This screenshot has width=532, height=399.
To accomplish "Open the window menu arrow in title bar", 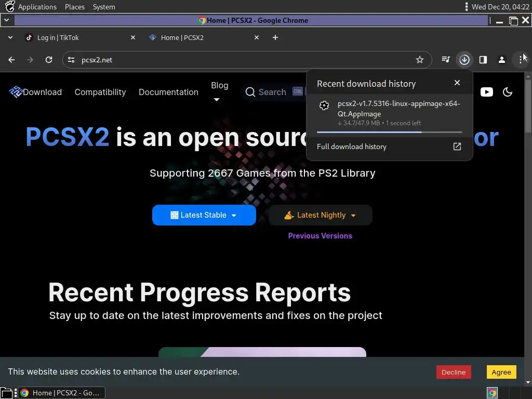I will [x=6, y=20].
